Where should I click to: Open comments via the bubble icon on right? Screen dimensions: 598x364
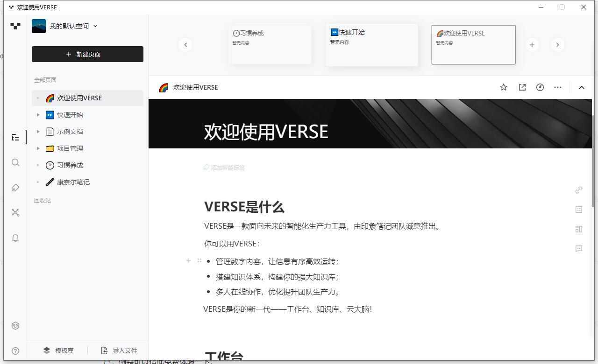pyautogui.click(x=579, y=249)
